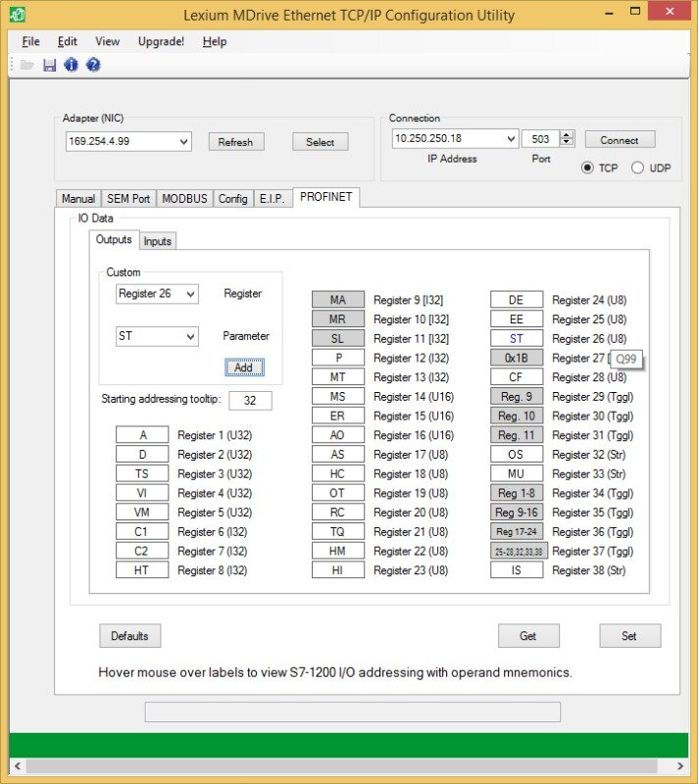The width and height of the screenshot is (698, 784).
Task: Open the View menu
Action: pyautogui.click(x=108, y=41)
